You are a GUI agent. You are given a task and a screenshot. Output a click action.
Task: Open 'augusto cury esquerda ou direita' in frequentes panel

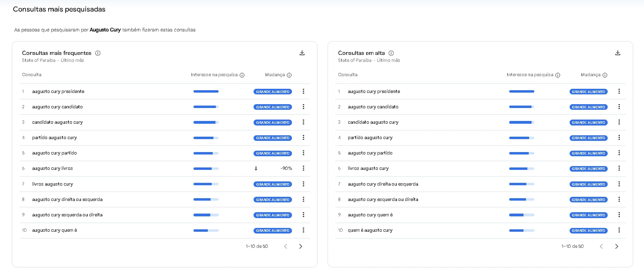[x=67, y=215]
